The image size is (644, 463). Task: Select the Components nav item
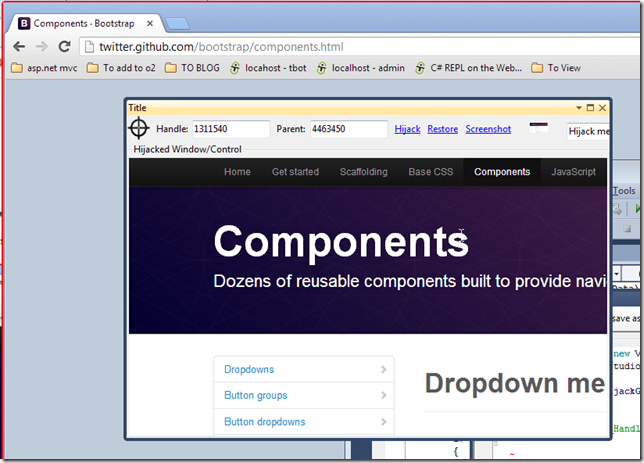[x=502, y=172]
